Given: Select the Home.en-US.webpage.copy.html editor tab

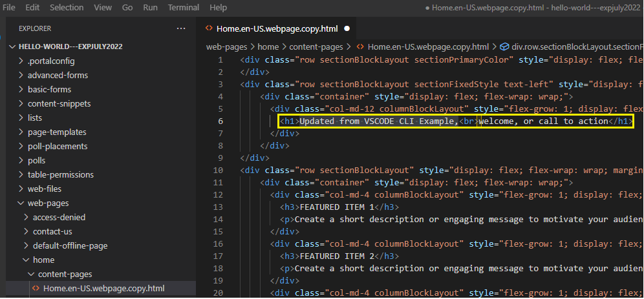Looking at the screenshot, I should [x=277, y=28].
